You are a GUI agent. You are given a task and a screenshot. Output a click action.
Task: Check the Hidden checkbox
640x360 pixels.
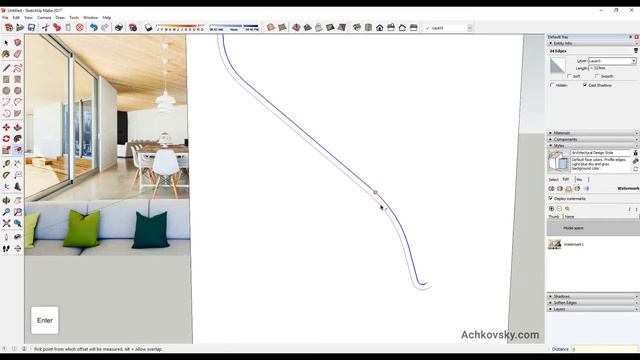click(552, 85)
